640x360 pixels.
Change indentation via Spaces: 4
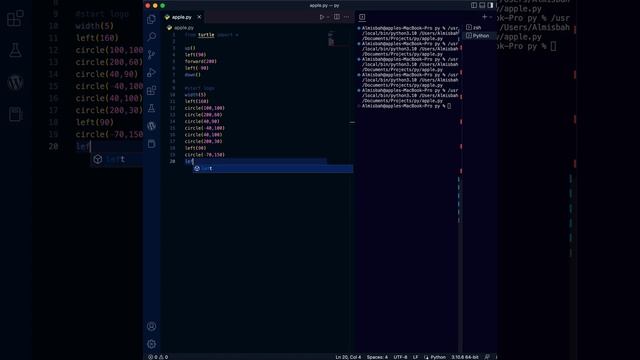[377, 357]
